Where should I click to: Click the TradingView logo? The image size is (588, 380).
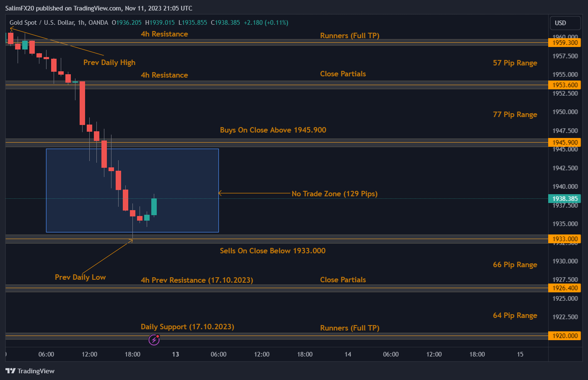(30, 371)
